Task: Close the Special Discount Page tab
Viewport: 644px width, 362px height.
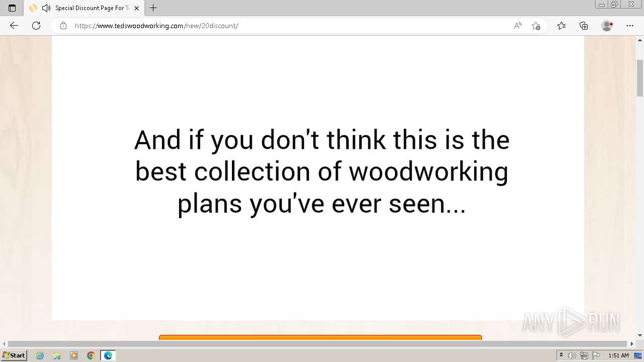Action: coord(136,8)
